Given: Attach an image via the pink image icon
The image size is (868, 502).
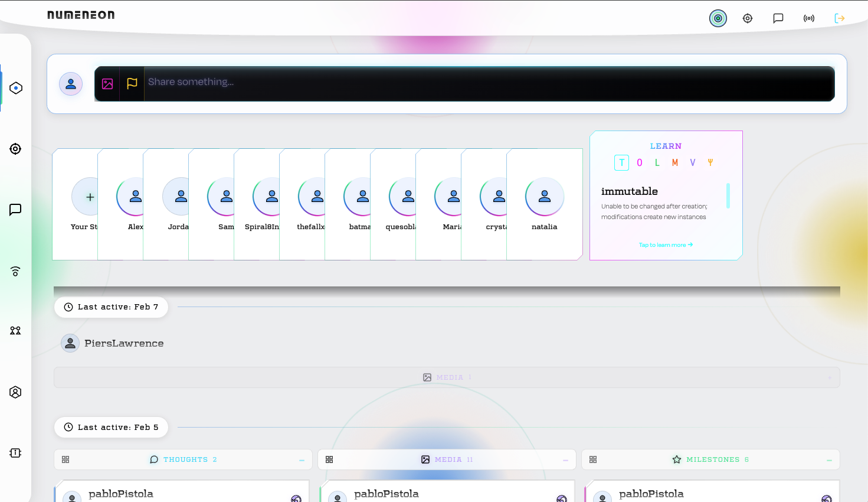Looking at the screenshot, I should [107, 84].
